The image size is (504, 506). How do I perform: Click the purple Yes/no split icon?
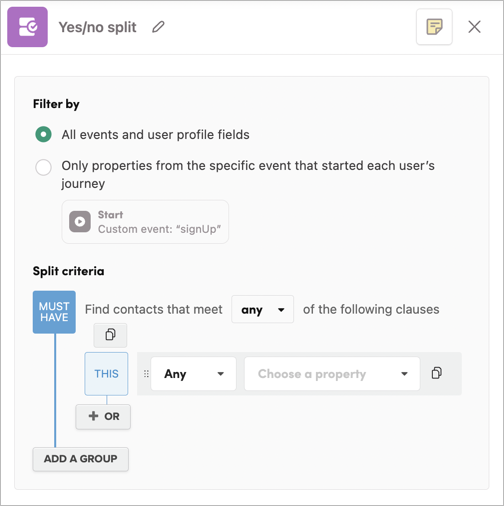click(28, 27)
